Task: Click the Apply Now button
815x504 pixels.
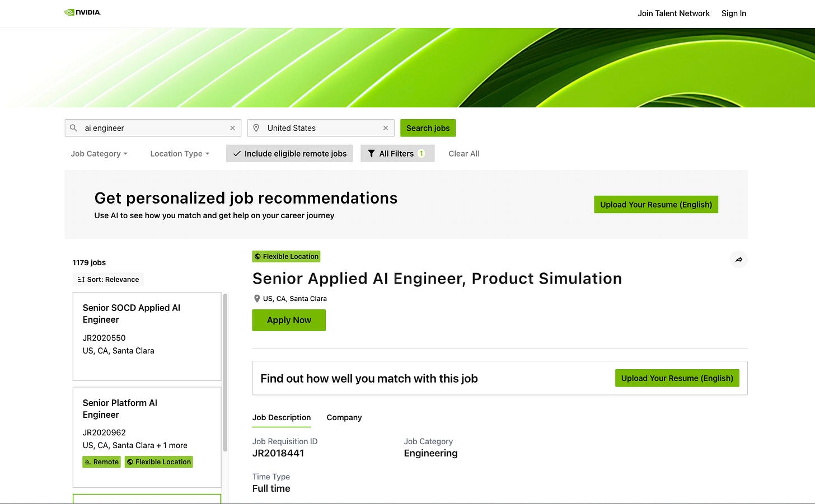Action: pyautogui.click(x=289, y=320)
